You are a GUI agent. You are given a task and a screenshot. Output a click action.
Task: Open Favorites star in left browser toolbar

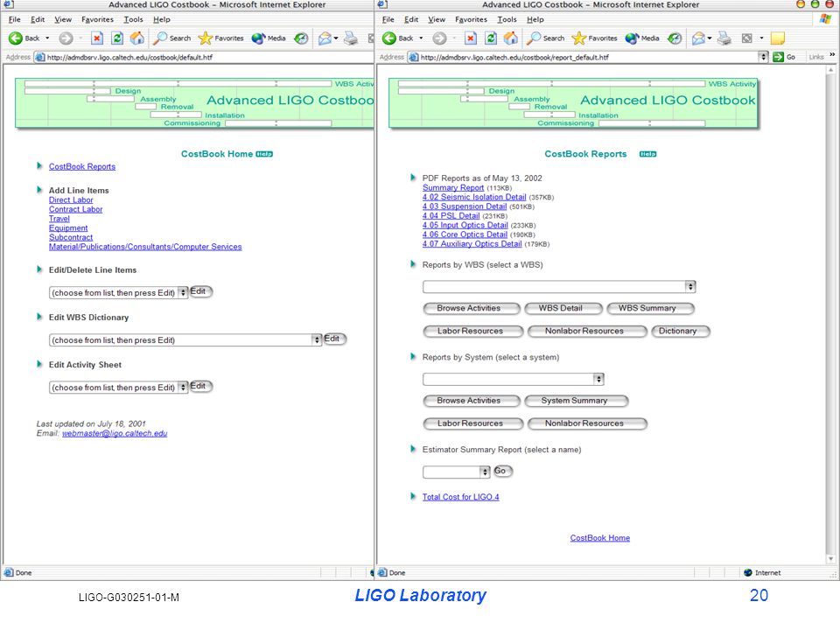[x=220, y=38]
